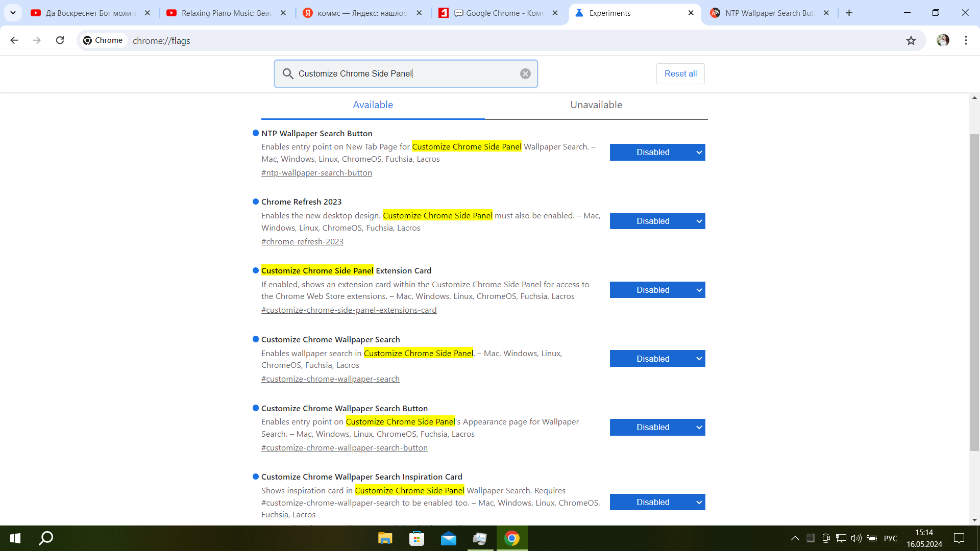Open NTP Wallpaper Search Button state dropdown
The height and width of the screenshot is (551, 980).
coord(657,153)
